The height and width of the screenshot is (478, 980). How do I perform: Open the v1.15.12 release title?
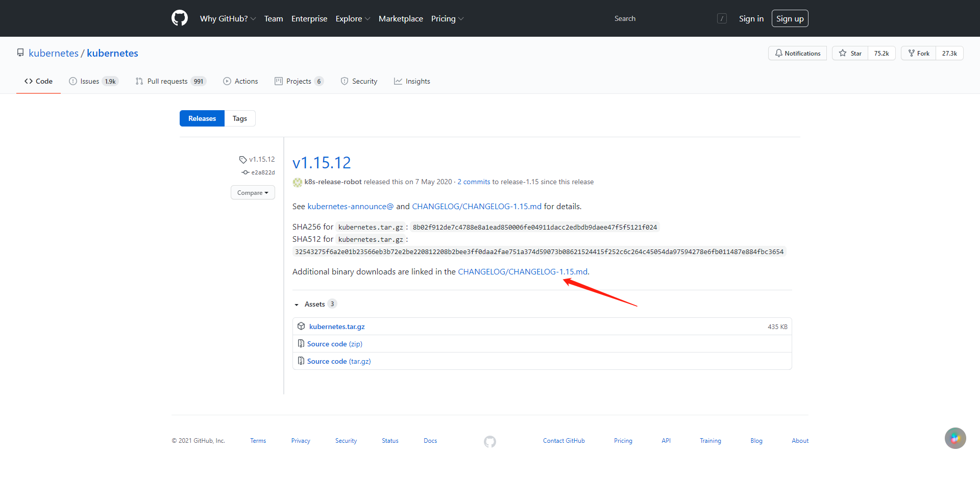(x=322, y=162)
